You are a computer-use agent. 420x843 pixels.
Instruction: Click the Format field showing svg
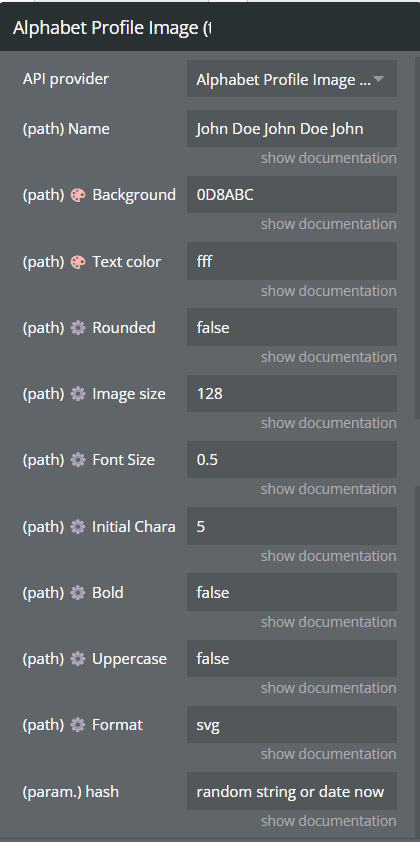(291, 725)
